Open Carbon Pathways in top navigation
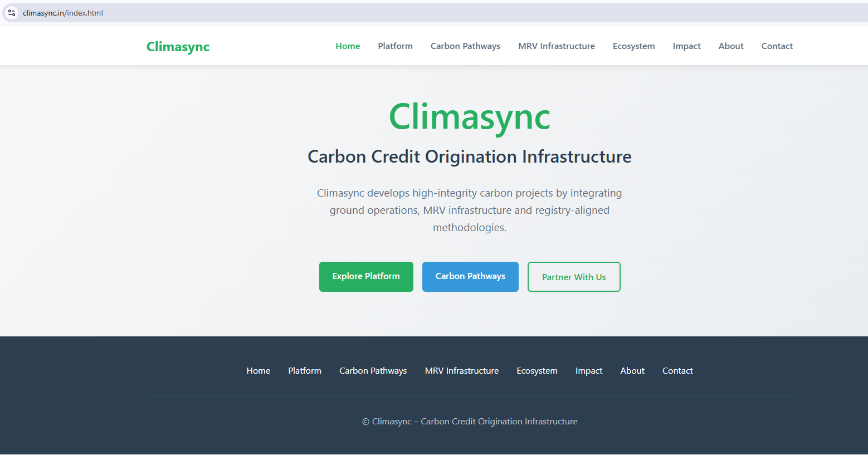 pyautogui.click(x=465, y=46)
